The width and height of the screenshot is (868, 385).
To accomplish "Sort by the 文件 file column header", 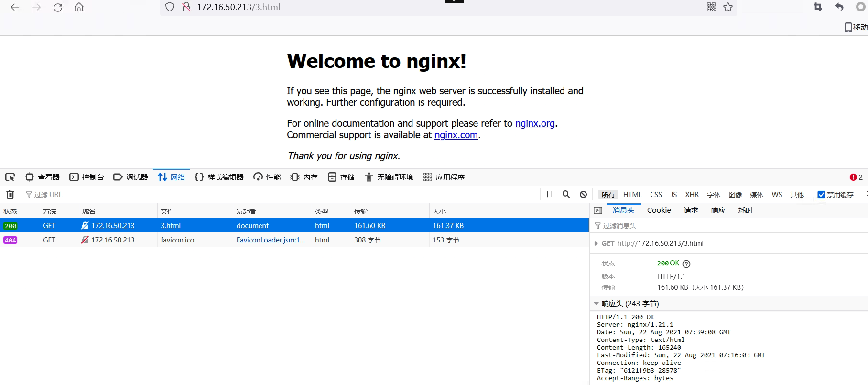I will click(195, 211).
